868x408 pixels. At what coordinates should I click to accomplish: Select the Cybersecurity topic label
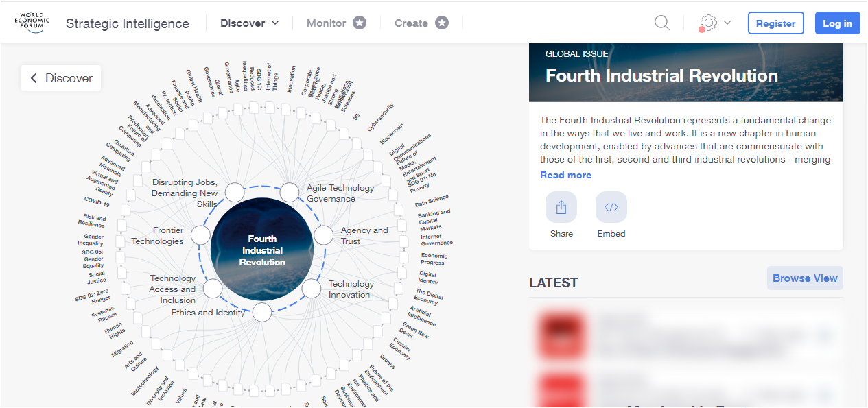[x=381, y=117]
